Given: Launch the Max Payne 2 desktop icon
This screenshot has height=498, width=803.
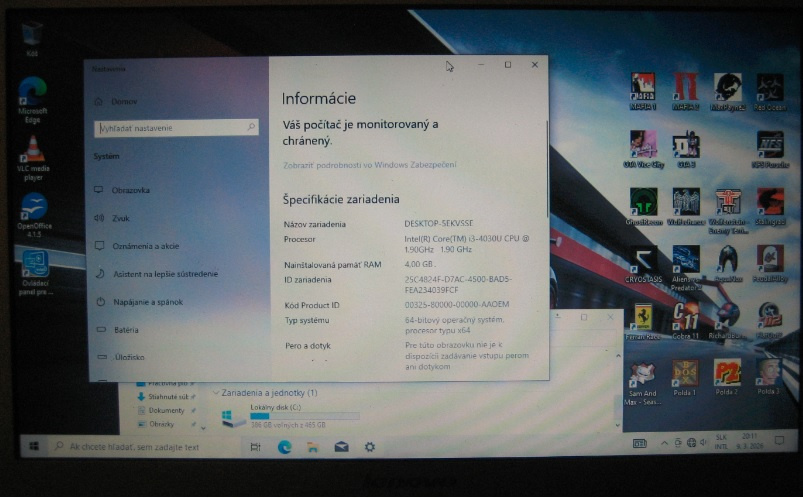Looking at the screenshot, I should point(728,91).
